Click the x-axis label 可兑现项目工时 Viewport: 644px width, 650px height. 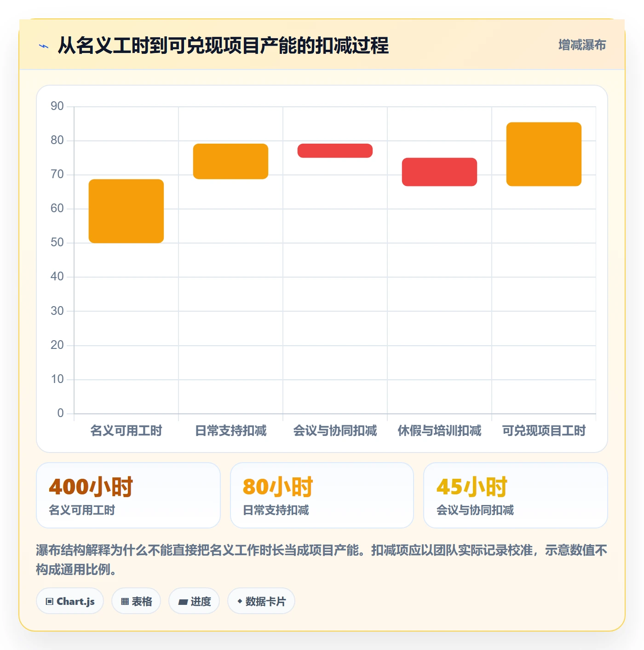click(x=544, y=431)
